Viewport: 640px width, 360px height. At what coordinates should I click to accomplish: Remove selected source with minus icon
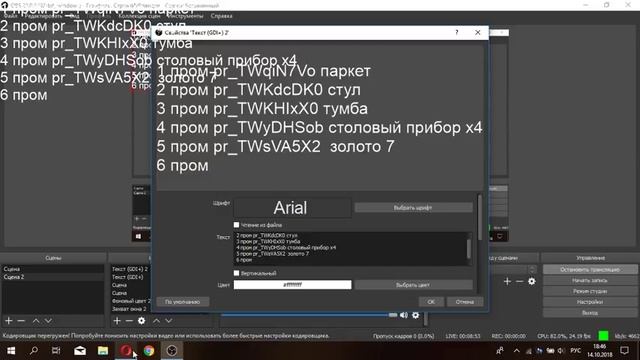[x=129, y=321]
